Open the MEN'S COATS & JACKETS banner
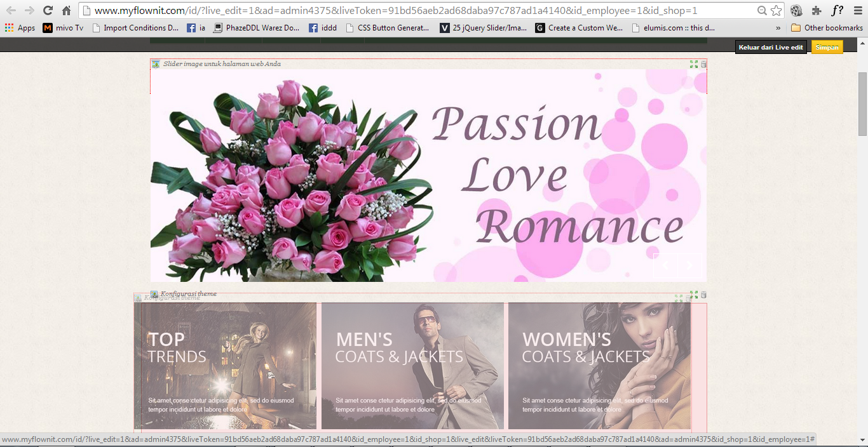Screen dimensions: 868x447 click(x=412, y=366)
